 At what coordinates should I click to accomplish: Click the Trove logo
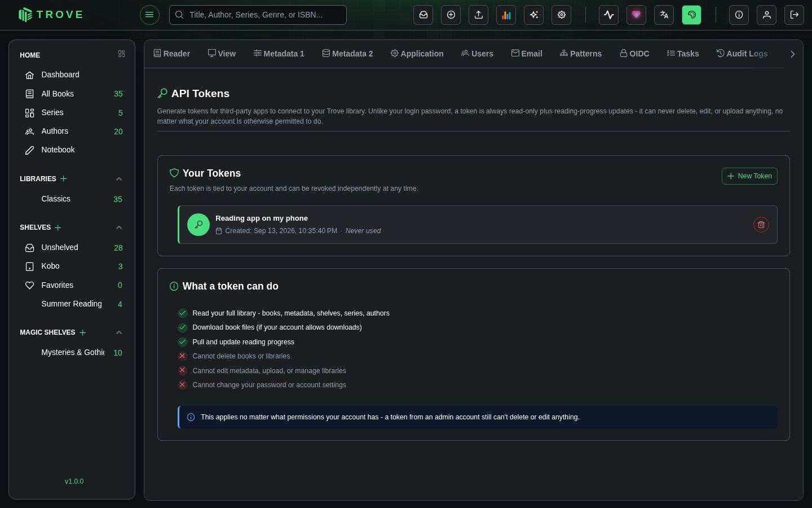pyautogui.click(x=51, y=15)
